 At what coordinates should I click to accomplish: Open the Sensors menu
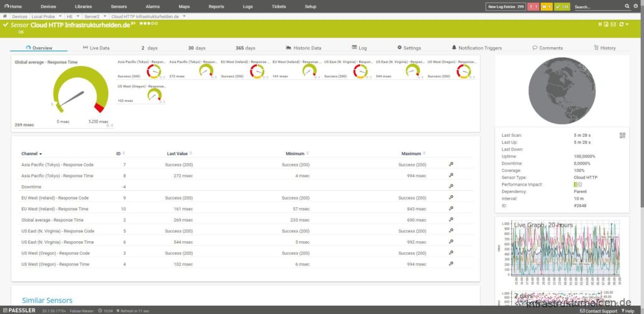click(118, 6)
